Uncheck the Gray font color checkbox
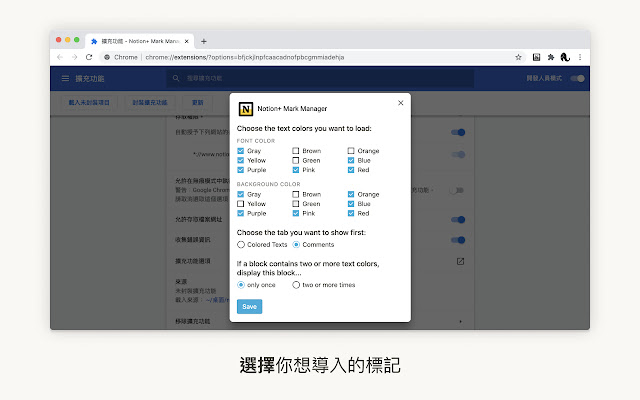Image resolution: width=640 pixels, height=400 pixels. (x=241, y=151)
